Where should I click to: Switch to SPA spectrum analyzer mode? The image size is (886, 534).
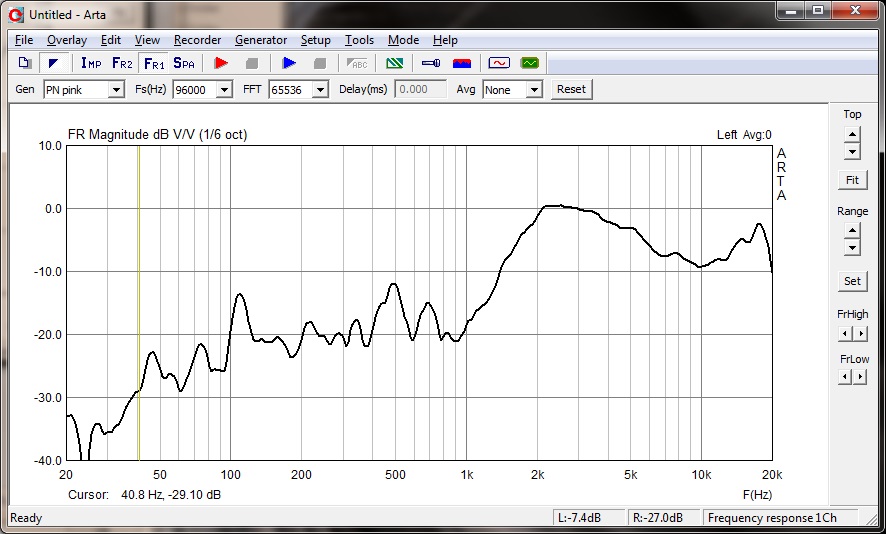click(x=184, y=63)
